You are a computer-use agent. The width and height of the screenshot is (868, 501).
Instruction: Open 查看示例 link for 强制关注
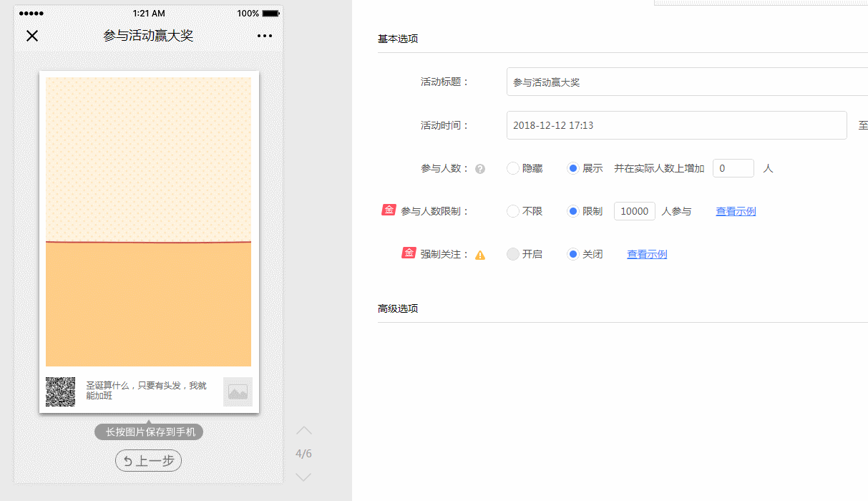(x=647, y=254)
